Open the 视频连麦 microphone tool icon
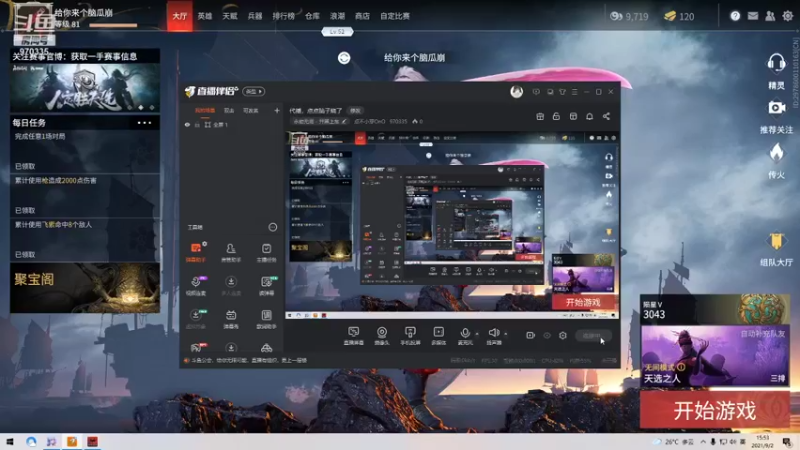Image resolution: width=800 pixels, height=450 pixels. pos(195,286)
